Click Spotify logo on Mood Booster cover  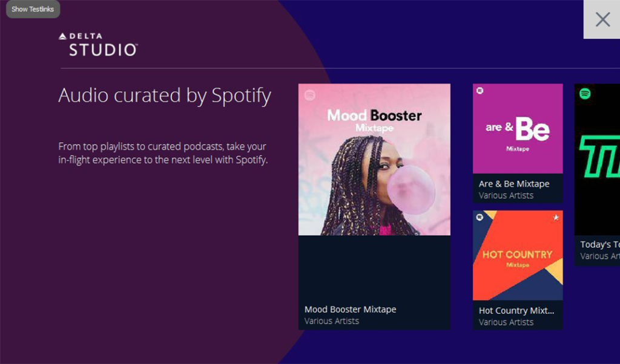click(x=310, y=95)
